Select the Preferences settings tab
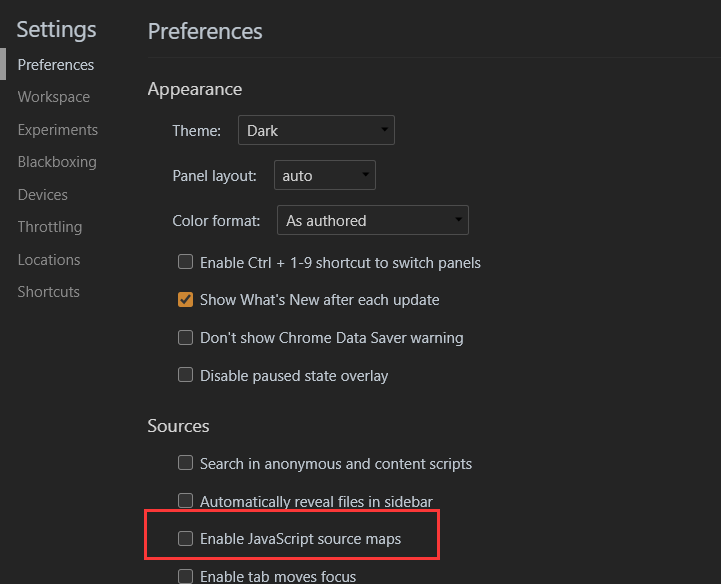The image size is (721, 584). [56, 65]
